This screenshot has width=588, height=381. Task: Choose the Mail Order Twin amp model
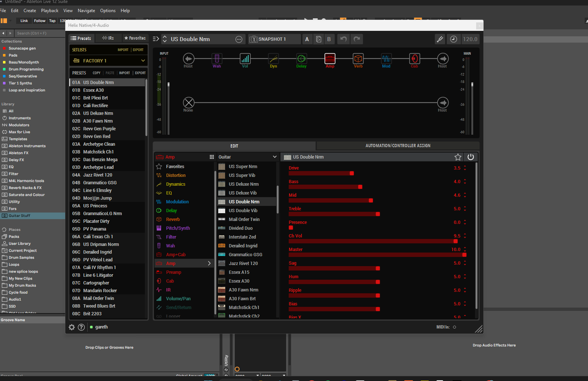tap(246, 219)
